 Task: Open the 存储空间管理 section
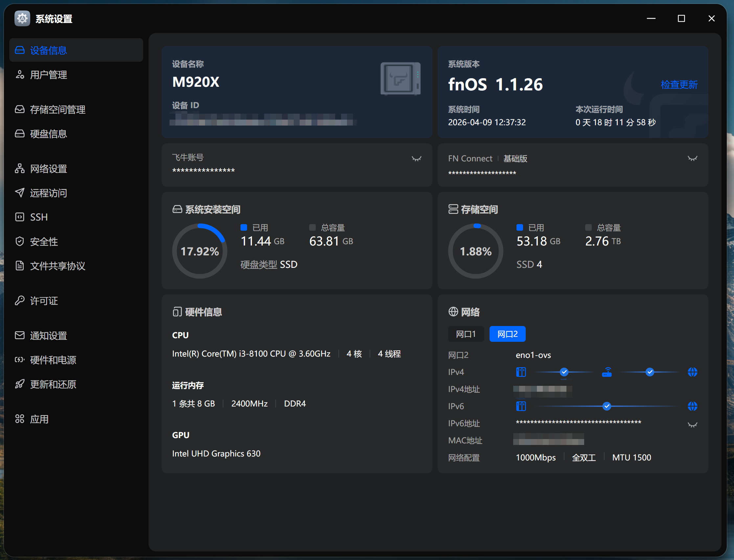[57, 110]
